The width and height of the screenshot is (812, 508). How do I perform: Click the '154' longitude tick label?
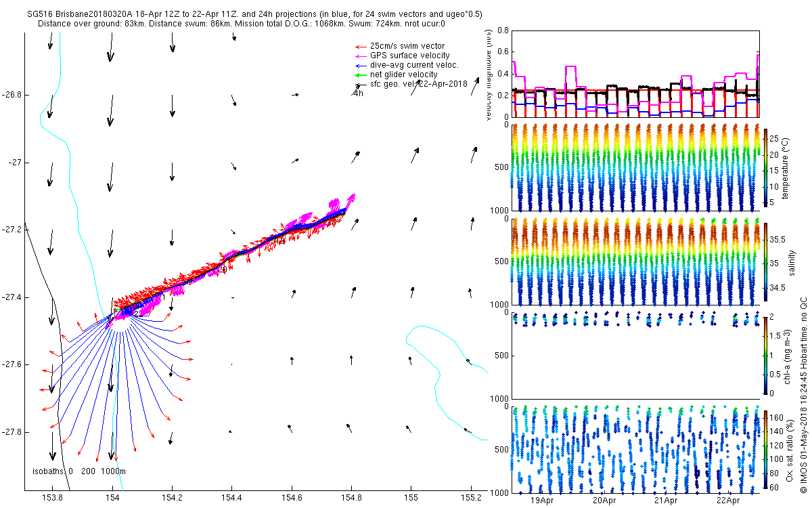[x=112, y=498]
